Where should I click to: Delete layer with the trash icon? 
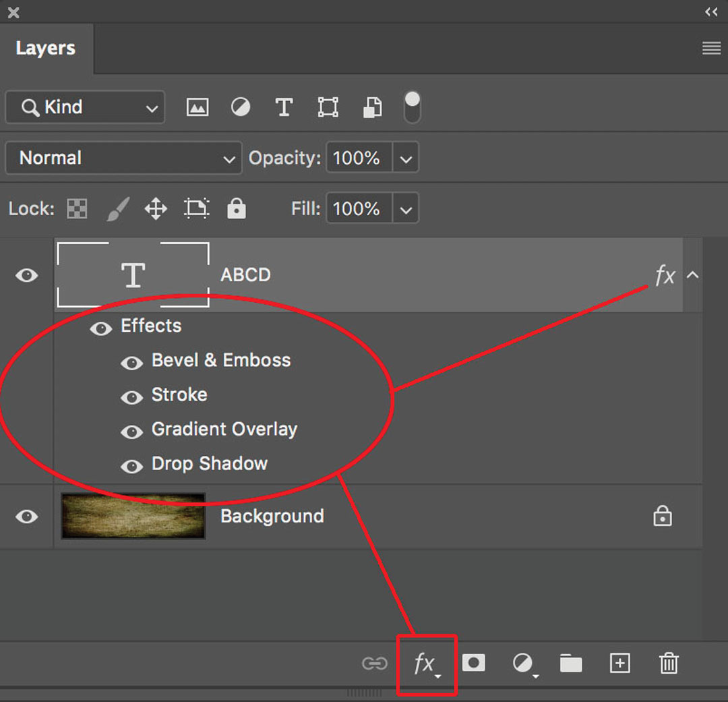point(668,664)
